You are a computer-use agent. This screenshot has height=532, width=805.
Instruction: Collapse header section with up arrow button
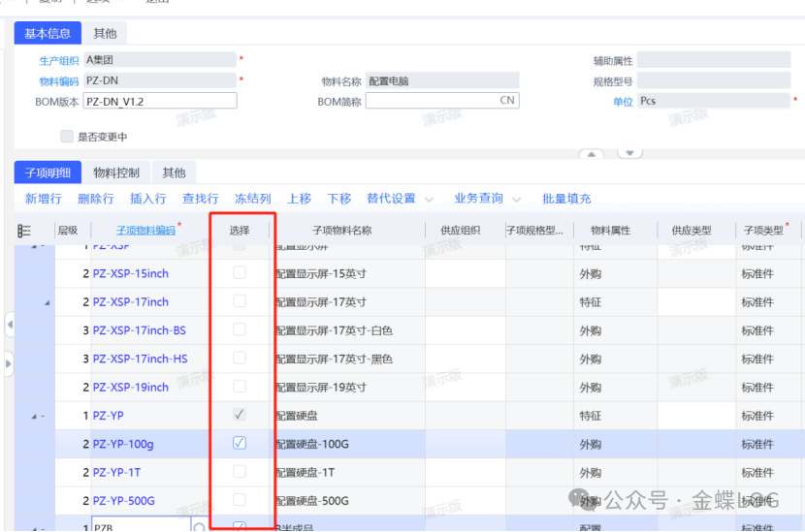tap(592, 154)
